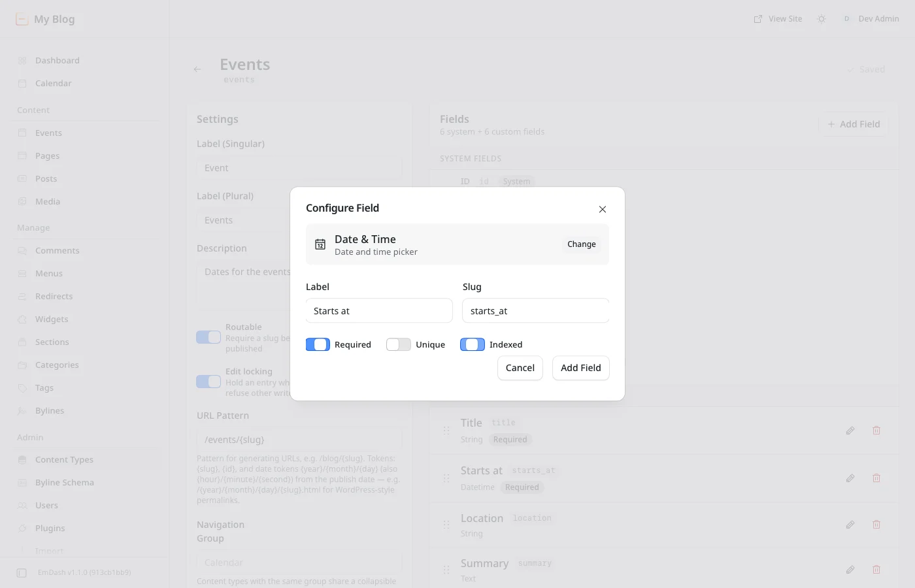Viewport: 915px width, 588px height.
Task: Turn off the Required toggle
Action: point(318,344)
